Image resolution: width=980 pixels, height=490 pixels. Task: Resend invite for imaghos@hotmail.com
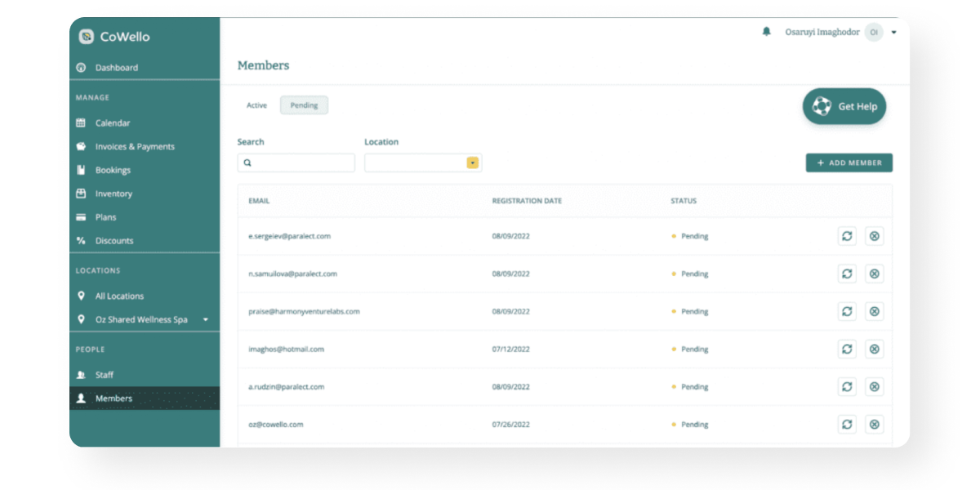pos(847,349)
